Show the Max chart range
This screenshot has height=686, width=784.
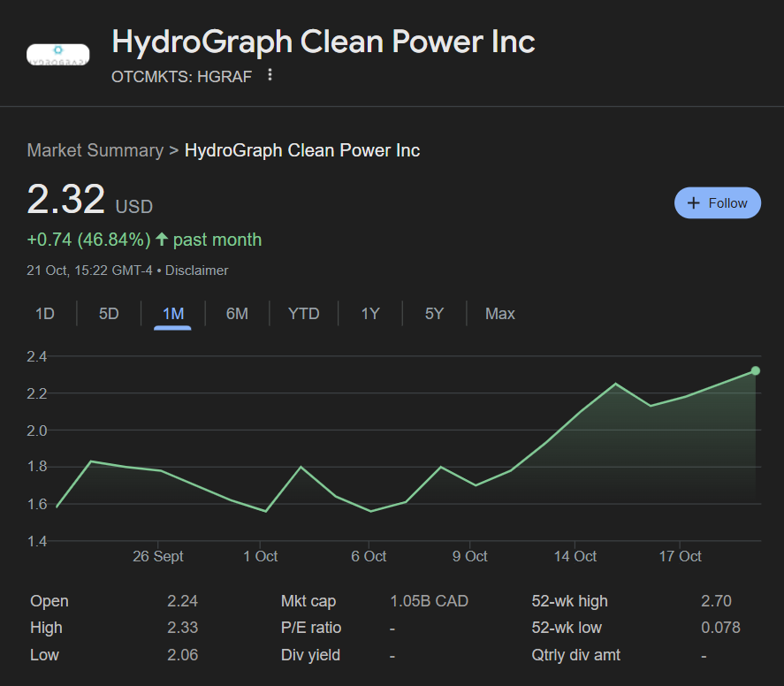click(x=500, y=314)
